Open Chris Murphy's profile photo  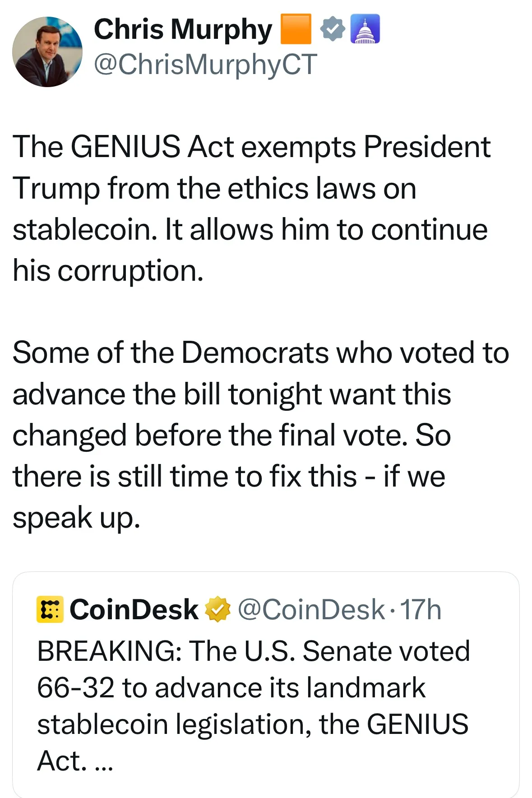tap(47, 52)
